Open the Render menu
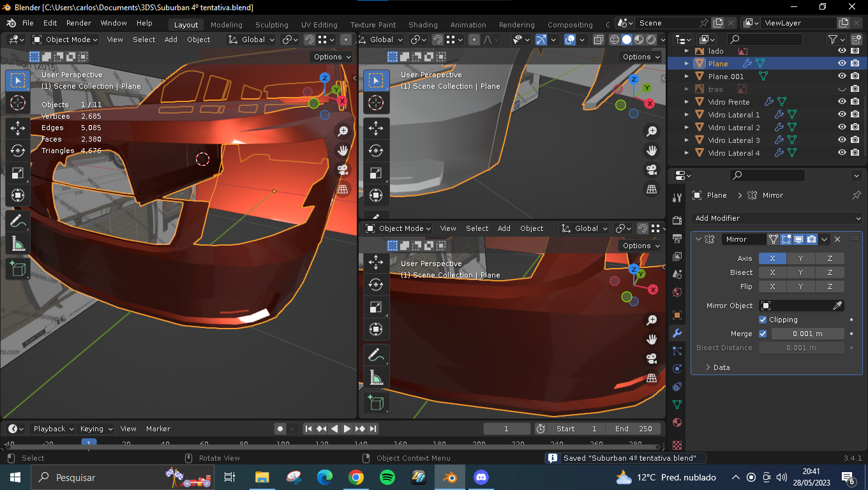Image resolution: width=868 pixels, height=490 pixels. (79, 23)
